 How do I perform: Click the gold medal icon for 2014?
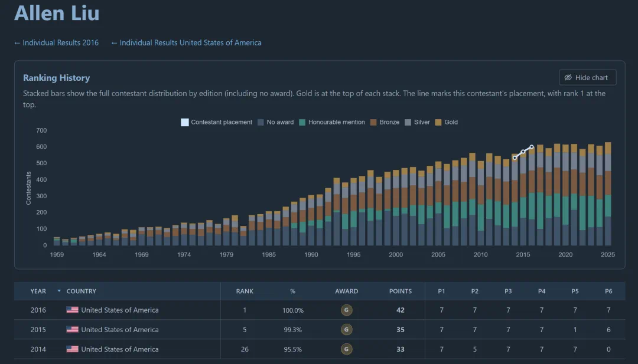346,349
